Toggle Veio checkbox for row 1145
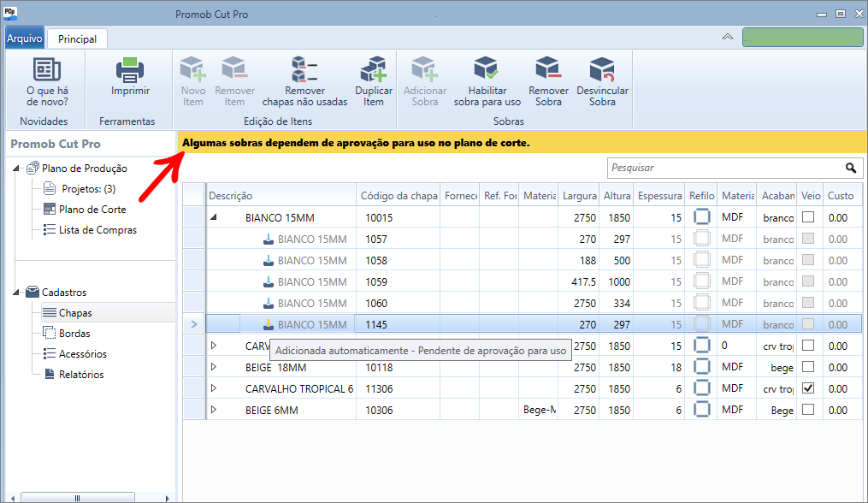Screen dimensions: 868x503 808,324
